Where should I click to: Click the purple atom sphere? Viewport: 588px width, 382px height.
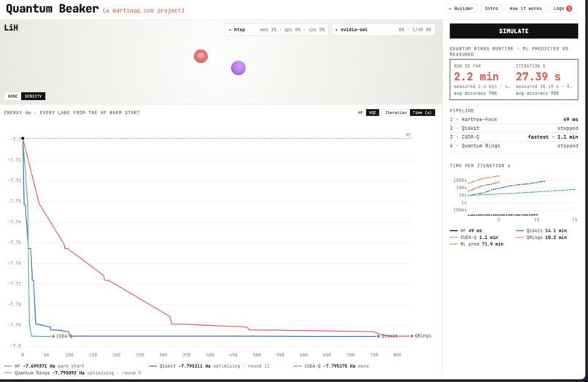coord(238,68)
